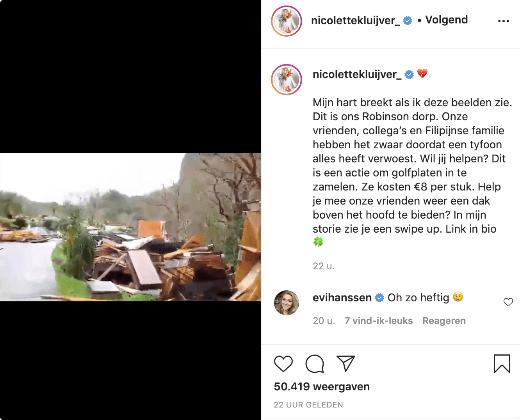Screen dimensions: 520x420
Task: Open the 22 UUR GELEDEN timestamp
Action: (308, 405)
